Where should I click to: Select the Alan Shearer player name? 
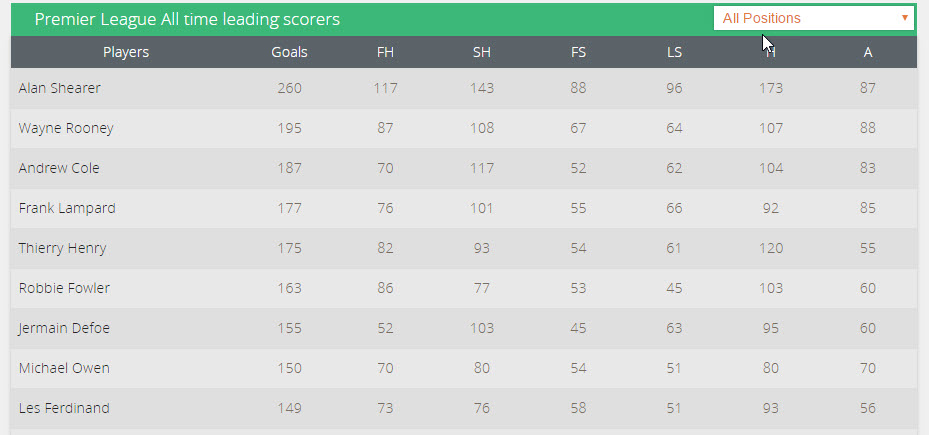click(59, 88)
